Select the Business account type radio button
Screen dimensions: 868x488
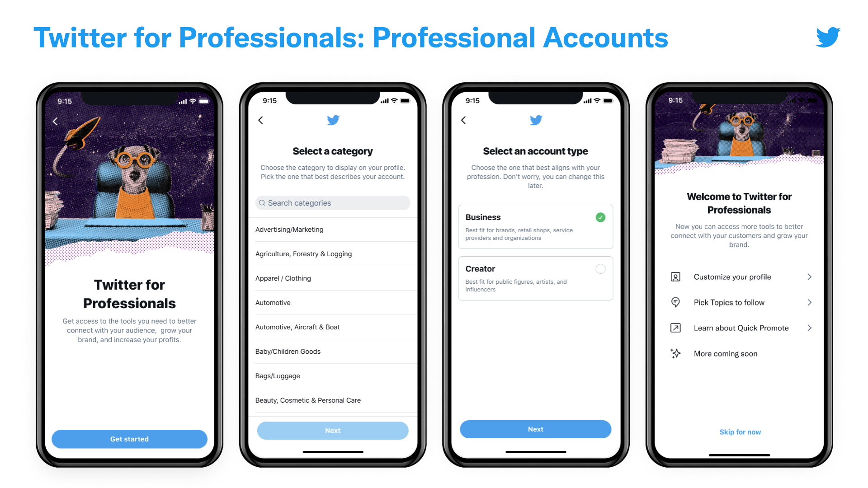[600, 217]
